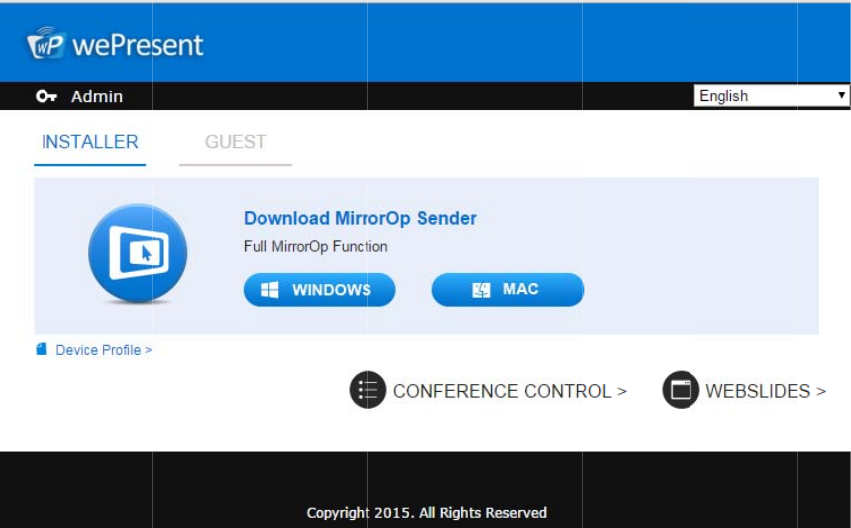The width and height of the screenshot is (851, 528).
Task: Switch to the INSTALLER tab
Action: tap(90, 142)
